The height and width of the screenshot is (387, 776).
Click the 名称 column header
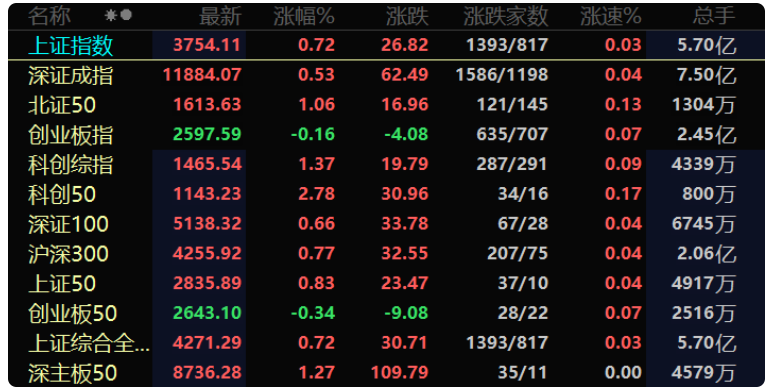(49, 17)
